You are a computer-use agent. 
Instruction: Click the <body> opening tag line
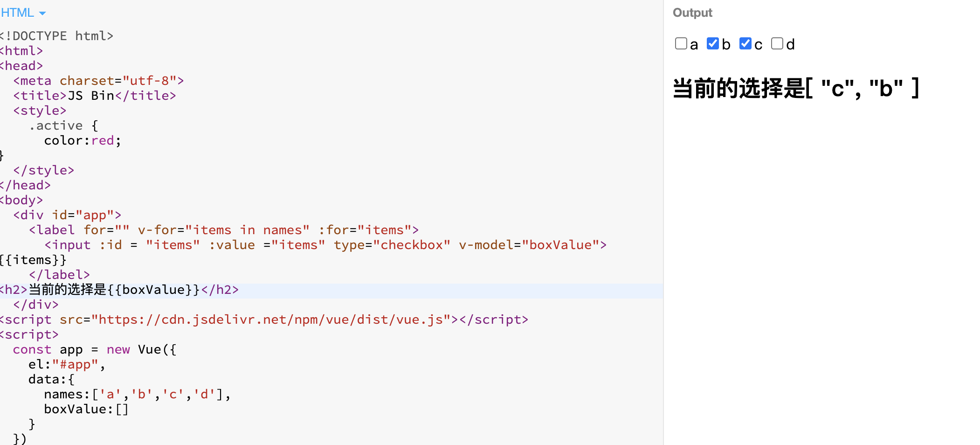coord(21,200)
